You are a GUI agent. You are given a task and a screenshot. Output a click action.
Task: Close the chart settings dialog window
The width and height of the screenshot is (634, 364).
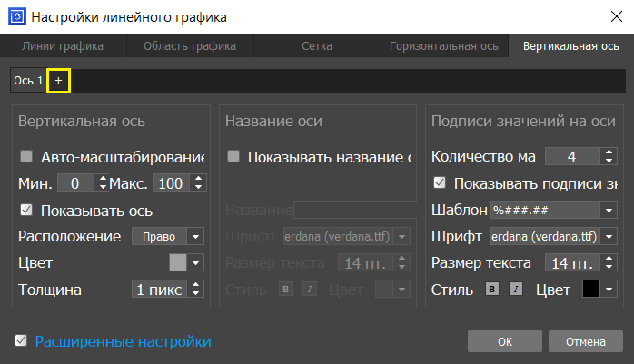[613, 16]
